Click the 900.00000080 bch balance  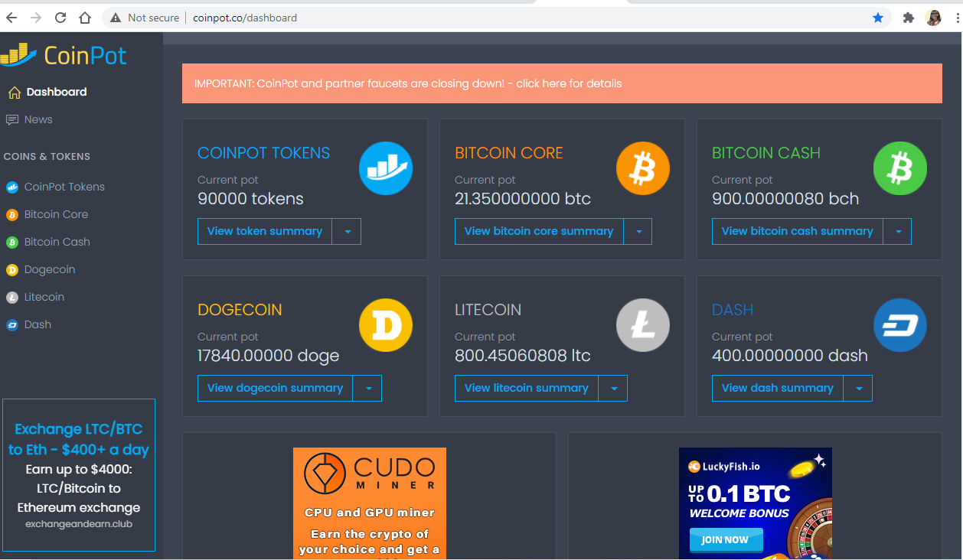tap(785, 199)
